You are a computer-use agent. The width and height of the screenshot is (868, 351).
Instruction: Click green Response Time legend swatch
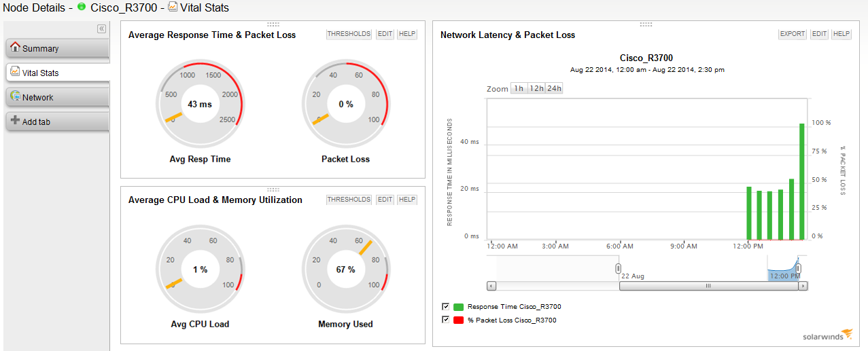pyautogui.click(x=458, y=307)
